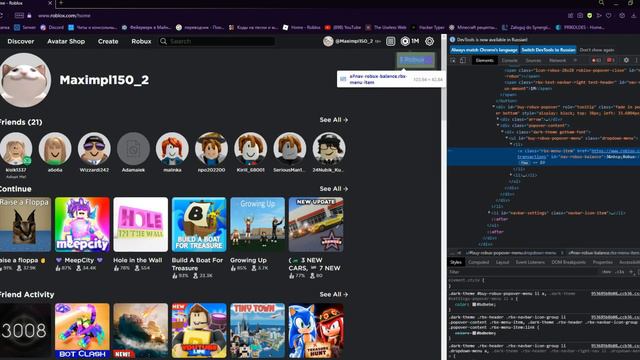The height and width of the screenshot is (360, 640).
Task: Open the Avatar Shop menu item
Action: (x=66, y=41)
